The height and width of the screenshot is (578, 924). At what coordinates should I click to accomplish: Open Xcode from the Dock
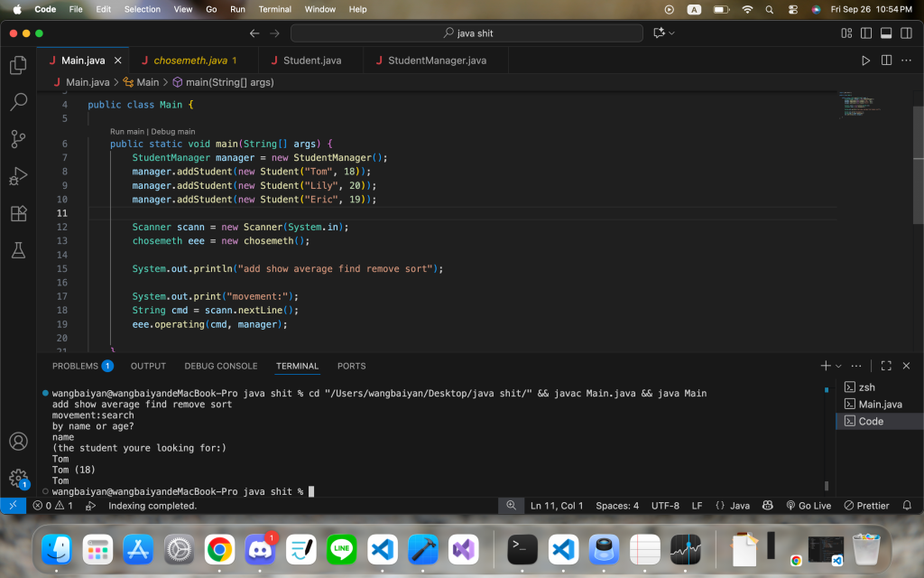[x=422, y=550]
